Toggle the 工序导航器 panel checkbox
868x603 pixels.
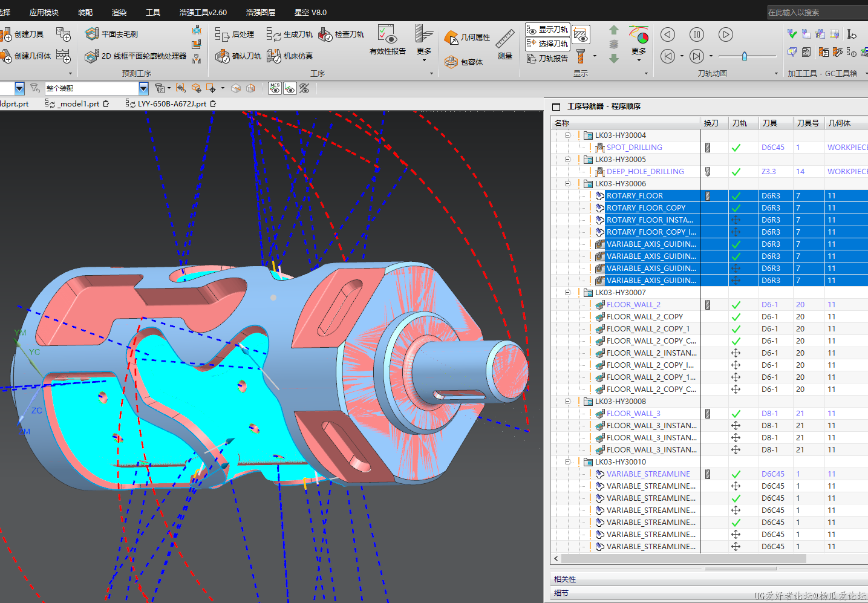coord(556,106)
